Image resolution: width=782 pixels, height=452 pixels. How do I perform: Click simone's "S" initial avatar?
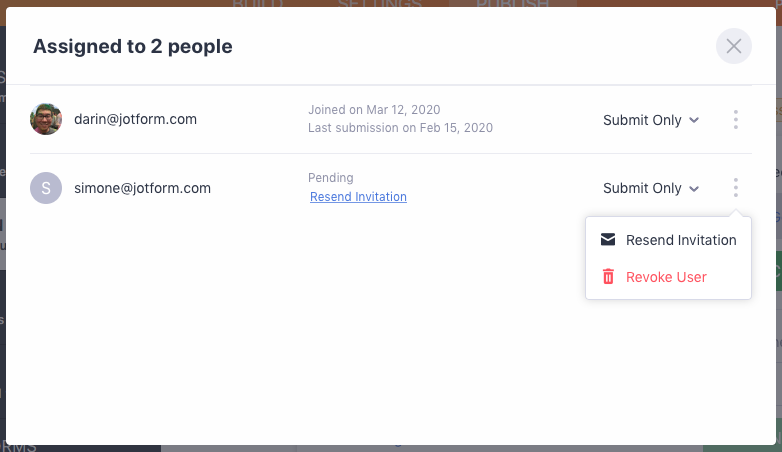coord(46,188)
